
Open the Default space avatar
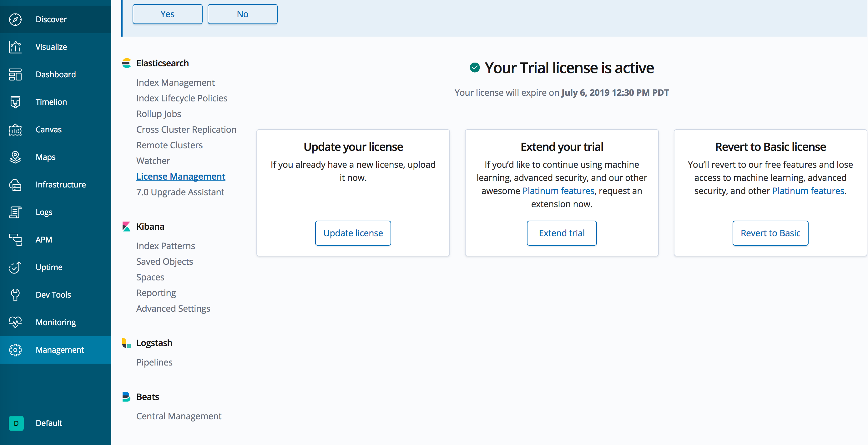coord(16,423)
